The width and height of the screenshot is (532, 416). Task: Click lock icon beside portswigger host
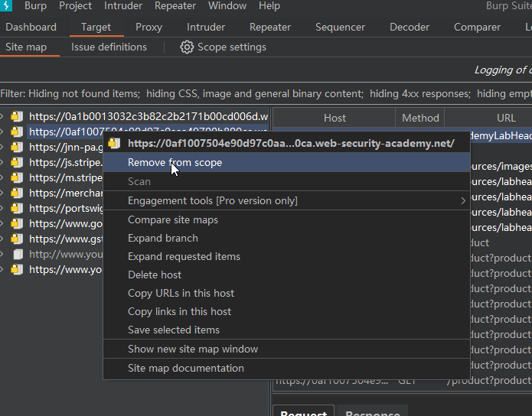[x=17, y=208]
